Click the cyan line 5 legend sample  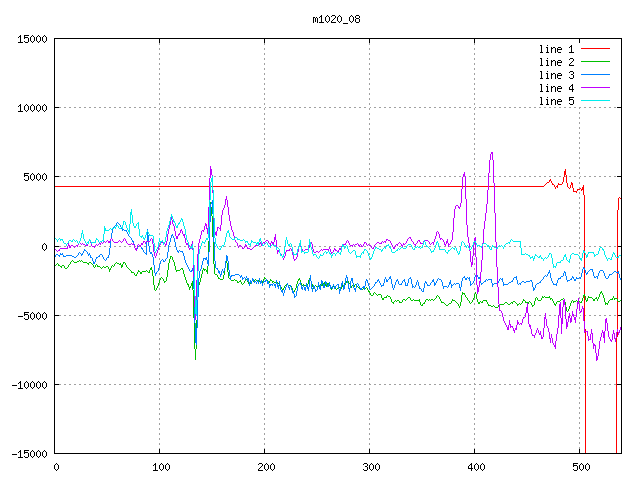point(595,101)
